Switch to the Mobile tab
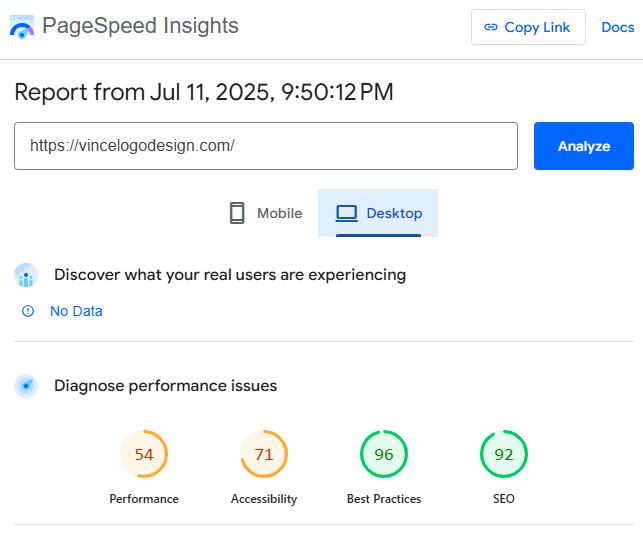 (x=265, y=213)
